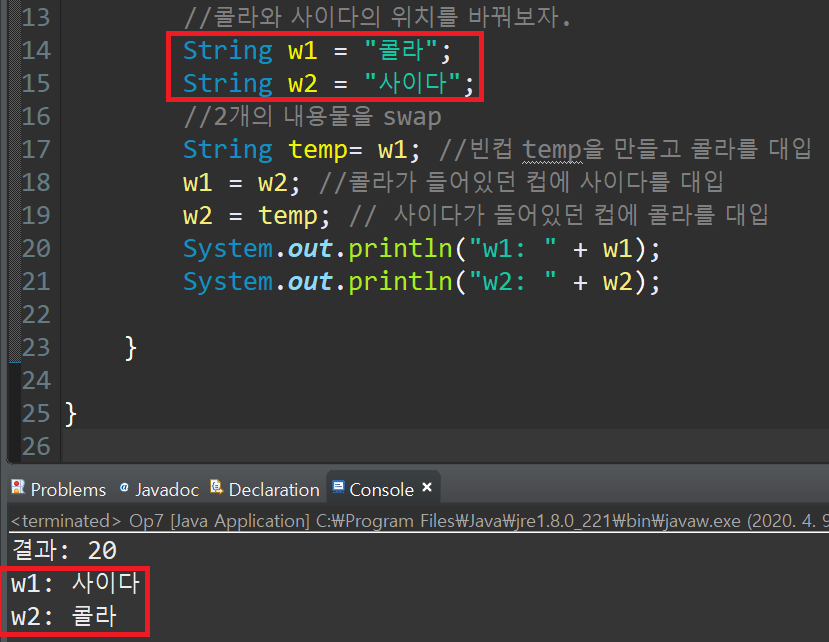The height and width of the screenshot is (642, 829).
Task: Click console output w1: 사이다
Action: click(75, 583)
